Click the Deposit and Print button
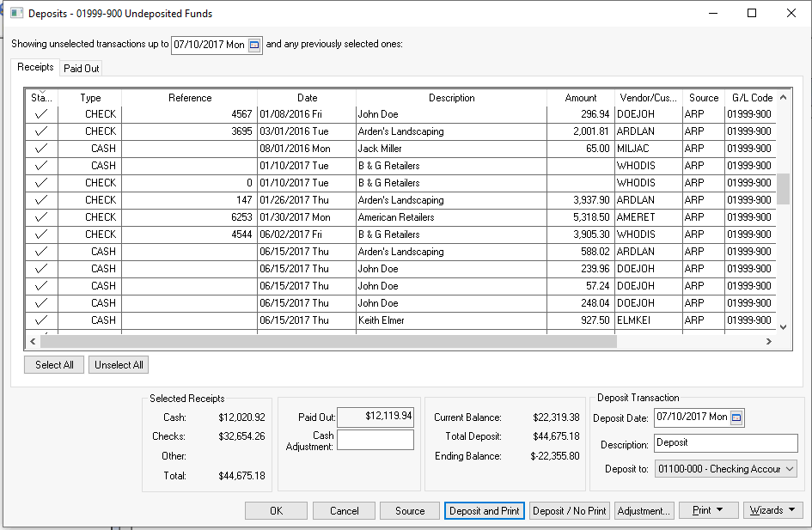Screen dimensions: 812x530 pyautogui.click(x=485, y=510)
